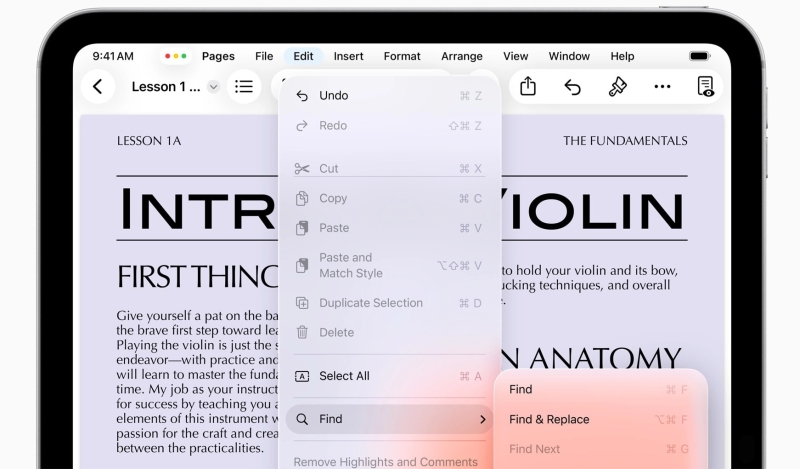Click the red window close dot
Image resolution: width=800 pixels, height=469 pixels.
click(167, 57)
